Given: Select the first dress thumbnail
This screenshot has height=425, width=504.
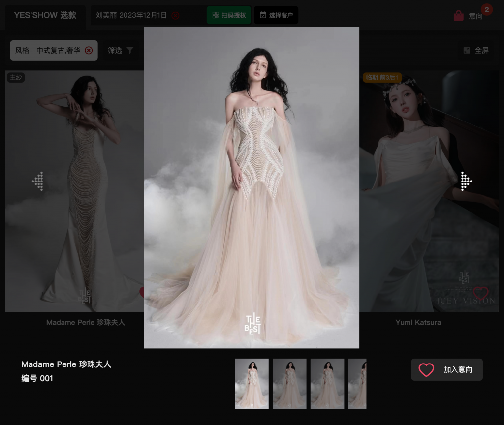Looking at the screenshot, I should click(252, 384).
